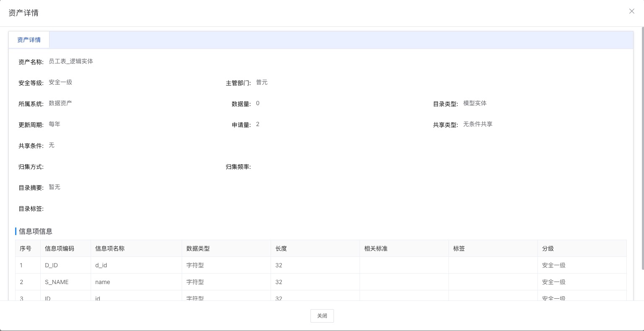Close the 资产详情 dialog with X icon
Viewport: 644px width, 331px height.
(x=631, y=11)
